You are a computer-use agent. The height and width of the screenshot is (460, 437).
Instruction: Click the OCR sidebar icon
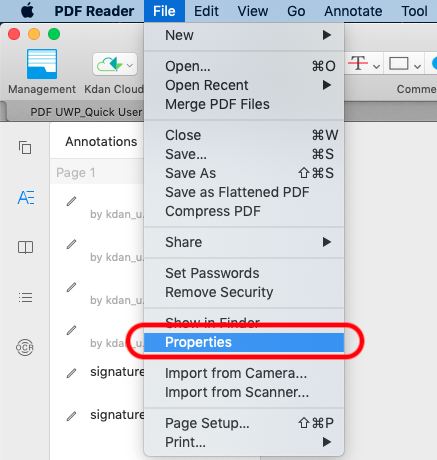coord(25,347)
